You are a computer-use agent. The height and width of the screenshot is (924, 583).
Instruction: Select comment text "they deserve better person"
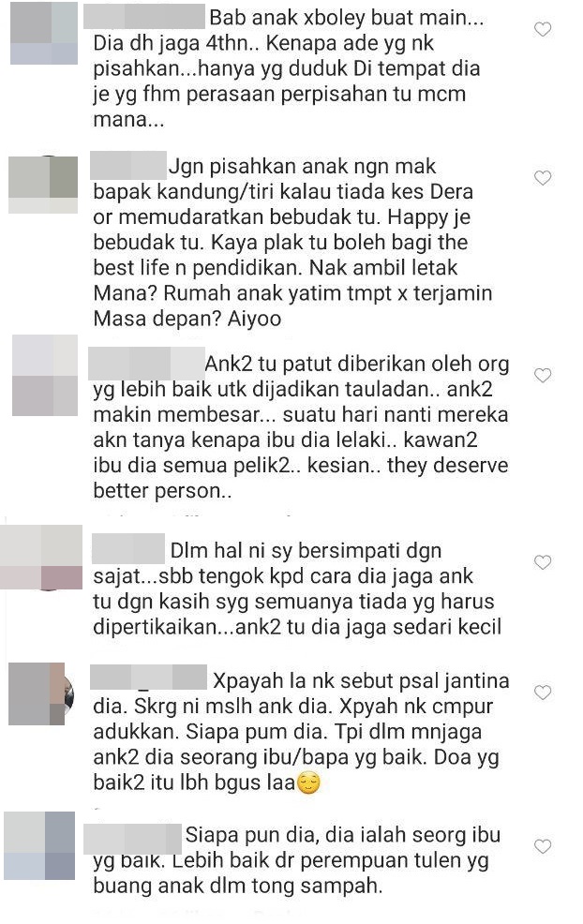coord(301,478)
